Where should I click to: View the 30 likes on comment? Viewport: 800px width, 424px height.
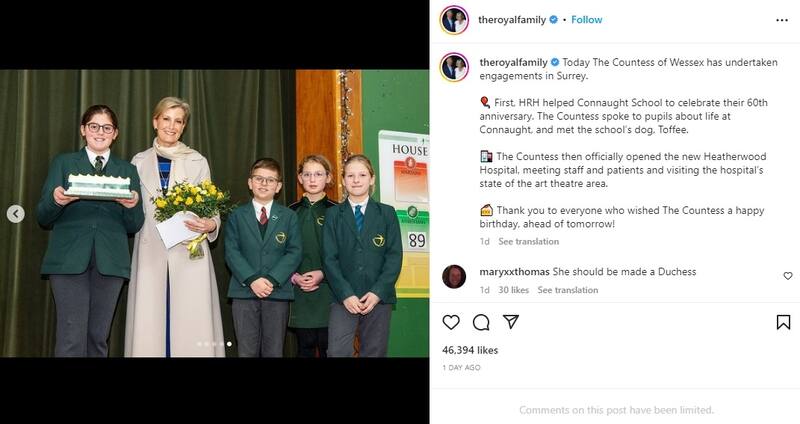(513, 290)
